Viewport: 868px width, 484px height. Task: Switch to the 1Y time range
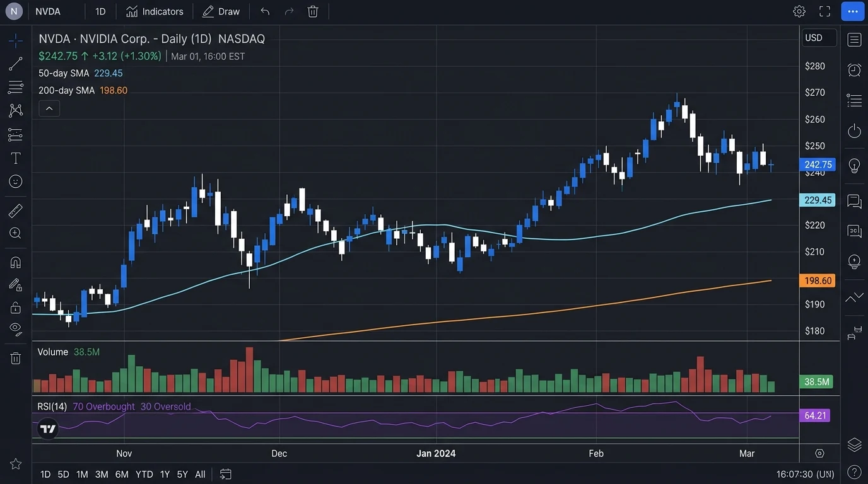click(x=165, y=474)
